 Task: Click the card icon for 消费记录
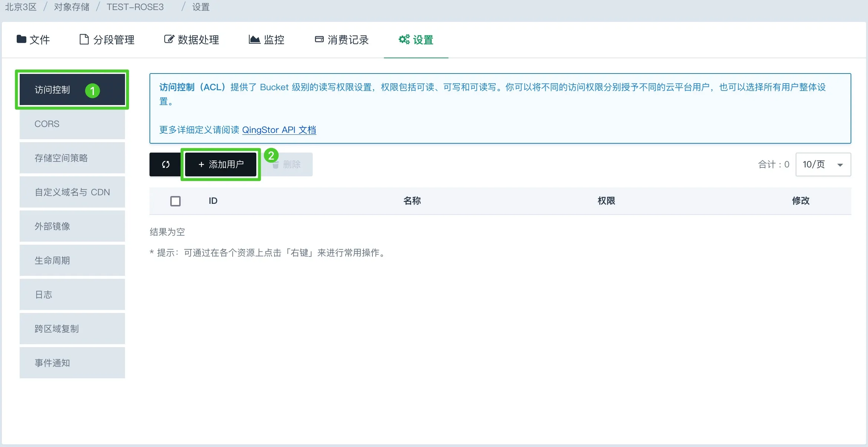319,39
